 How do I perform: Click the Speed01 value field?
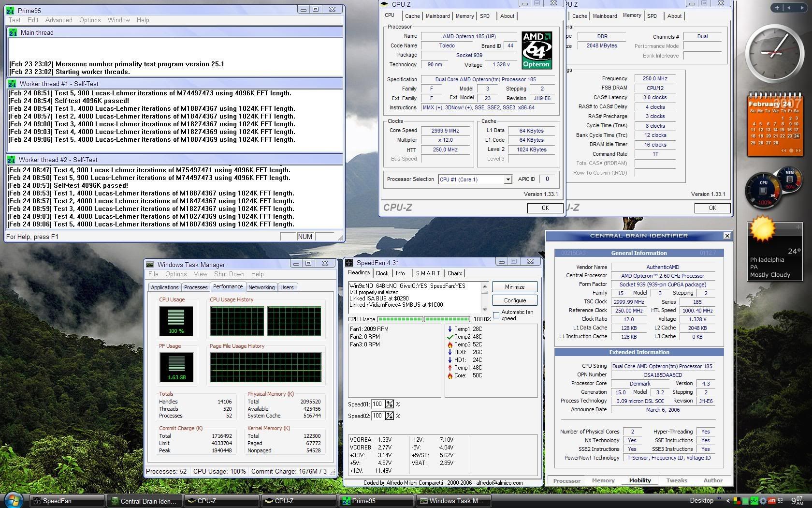(378, 404)
